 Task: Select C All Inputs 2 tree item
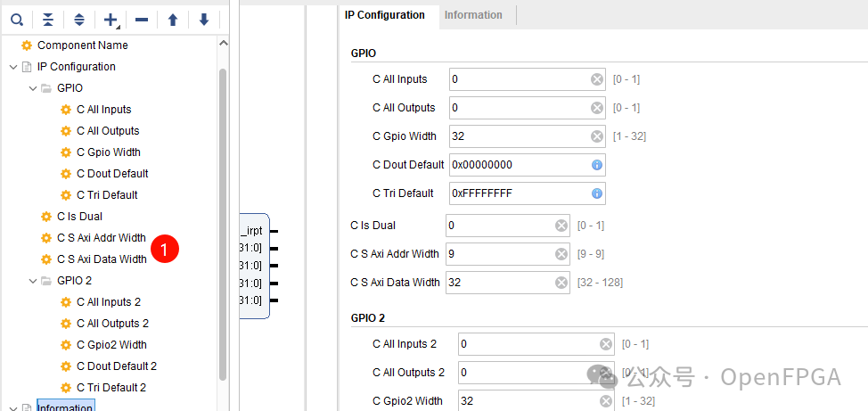tap(109, 302)
